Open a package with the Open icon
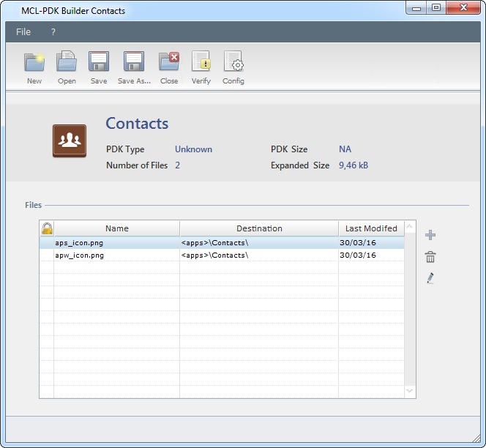The height and width of the screenshot is (448, 486). pos(67,61)
